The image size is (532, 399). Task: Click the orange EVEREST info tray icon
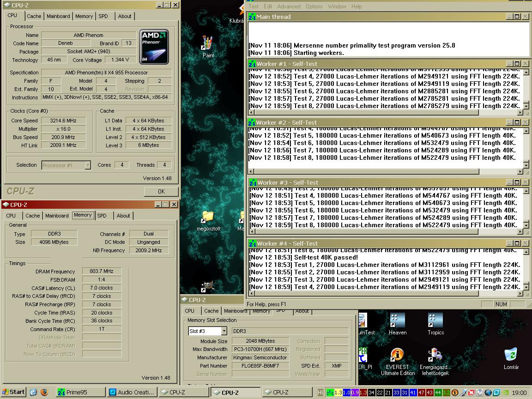[454, 393]
